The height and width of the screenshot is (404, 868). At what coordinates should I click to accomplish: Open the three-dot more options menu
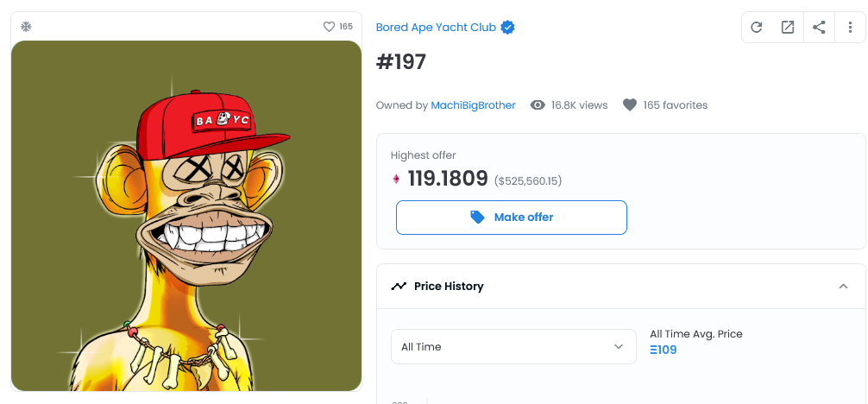(x=850, y=27)
